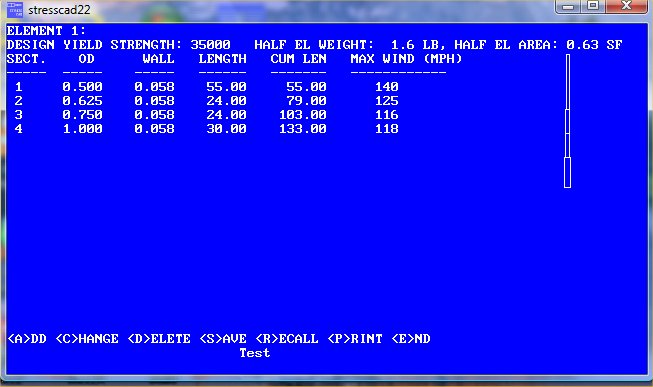Click the stresscad22 app icon in title bar
Screen dimensions: 653x387
(15, 9)
